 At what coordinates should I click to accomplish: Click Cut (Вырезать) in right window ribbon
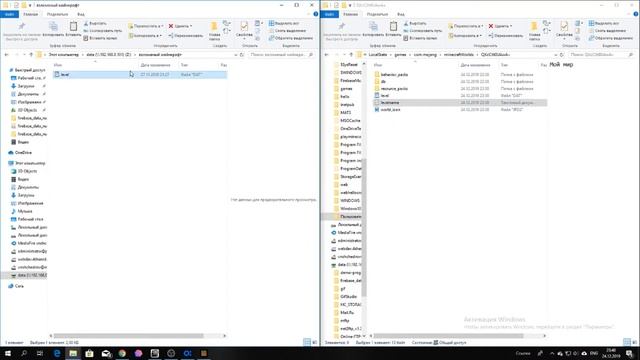click(415, 24)
